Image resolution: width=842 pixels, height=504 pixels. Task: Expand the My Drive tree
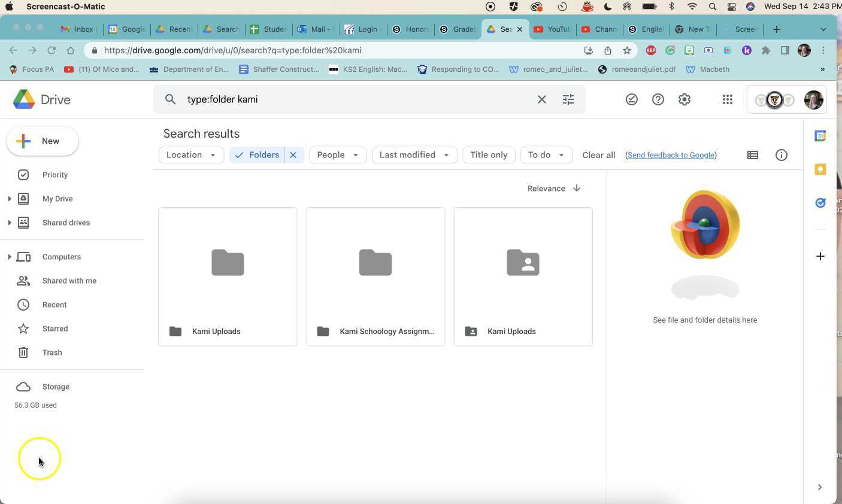(10, 199)
